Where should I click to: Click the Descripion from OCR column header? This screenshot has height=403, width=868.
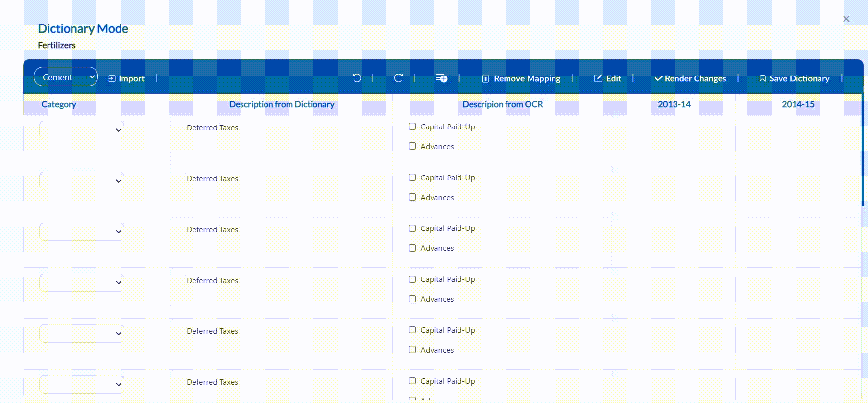[503, 104]
